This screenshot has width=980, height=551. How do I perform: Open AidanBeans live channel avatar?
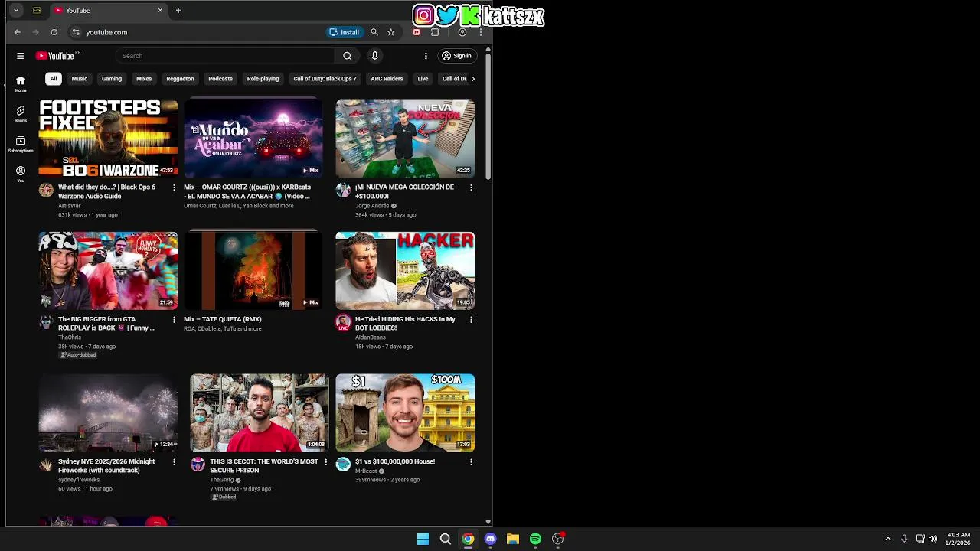point(343,322)
